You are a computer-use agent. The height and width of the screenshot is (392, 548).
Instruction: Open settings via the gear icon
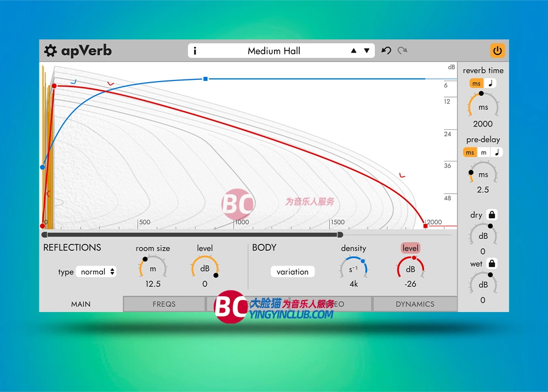50,51
